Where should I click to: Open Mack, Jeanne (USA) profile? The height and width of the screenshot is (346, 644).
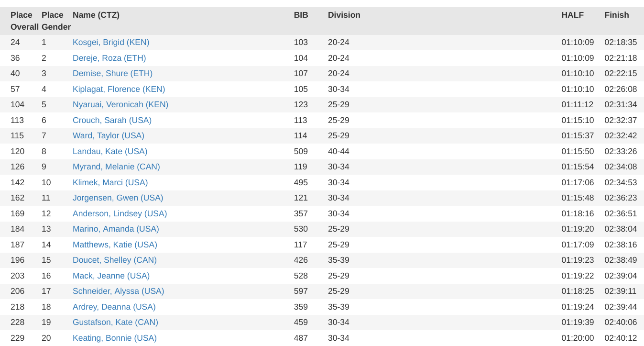[x=111, y=276]
